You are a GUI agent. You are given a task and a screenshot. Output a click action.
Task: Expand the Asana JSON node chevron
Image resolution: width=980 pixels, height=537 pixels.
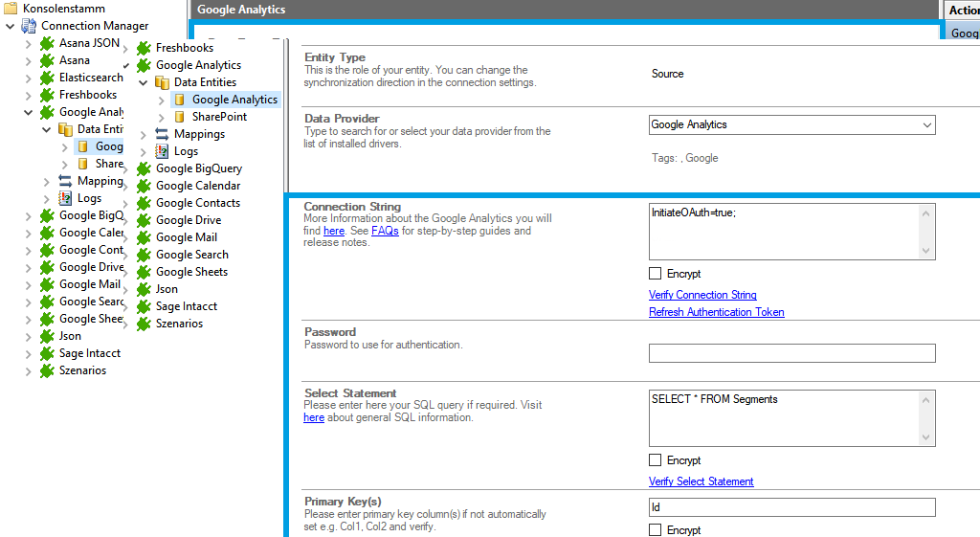[28, 44]
